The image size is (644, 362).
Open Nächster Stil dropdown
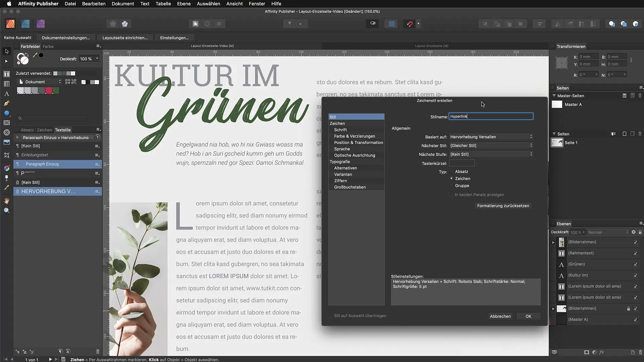click(491, 145)
